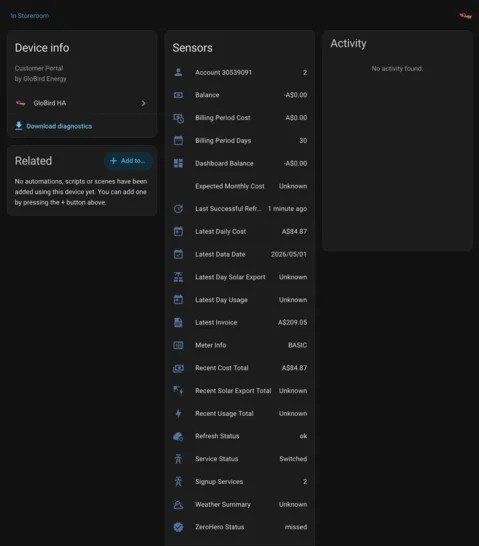
Task: Open the Latest Daily Cost sensor
Action: pos(240,232)
